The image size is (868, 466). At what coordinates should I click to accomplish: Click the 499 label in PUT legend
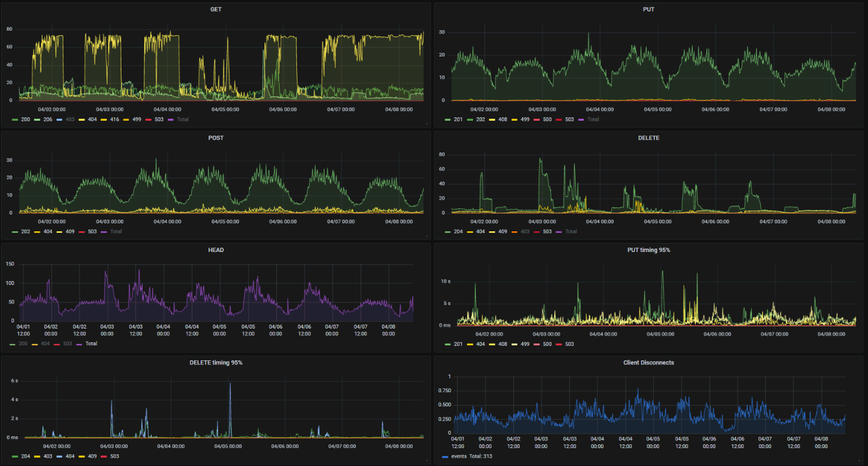coord(525,120)
